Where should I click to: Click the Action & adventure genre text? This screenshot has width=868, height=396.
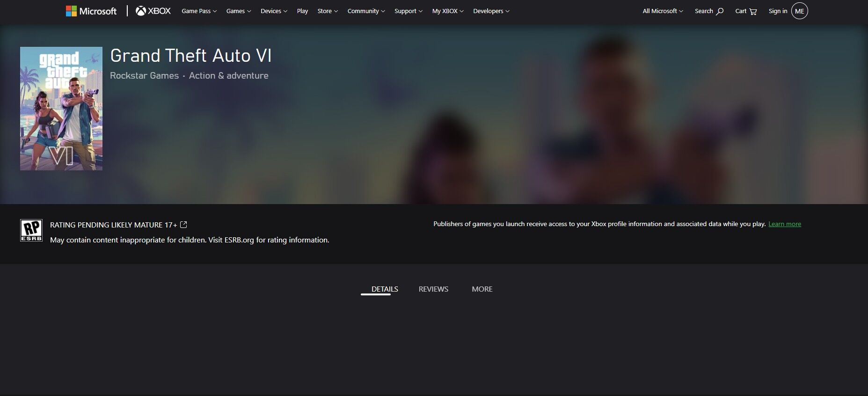[x=228, y=75]
